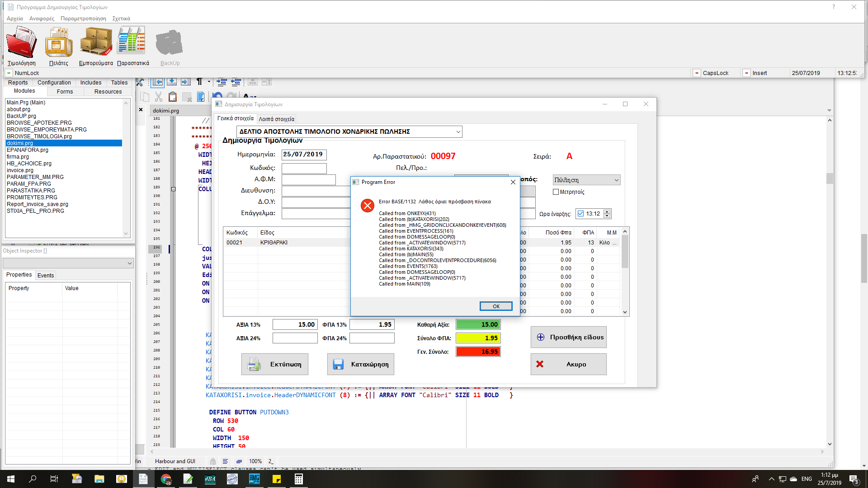Open the Αναφορές menu
This screenshot has height=488, width=868.
pos(42,19)
